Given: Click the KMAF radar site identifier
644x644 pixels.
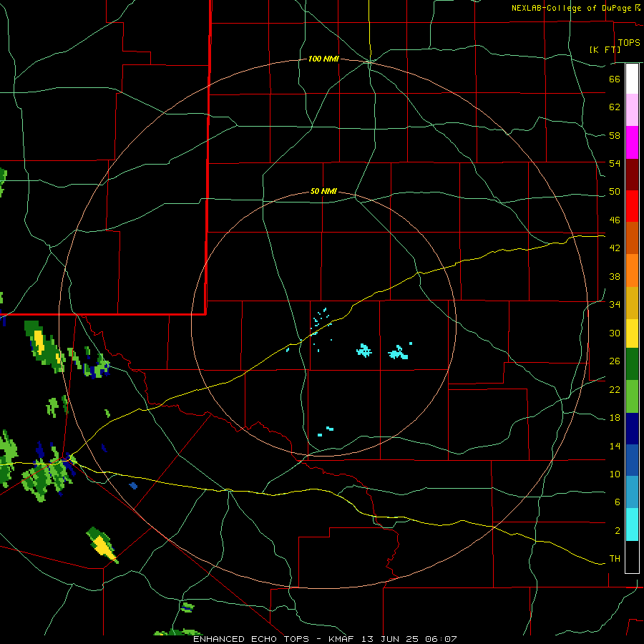Looking at the screenshot, I should tap(343, 639).
